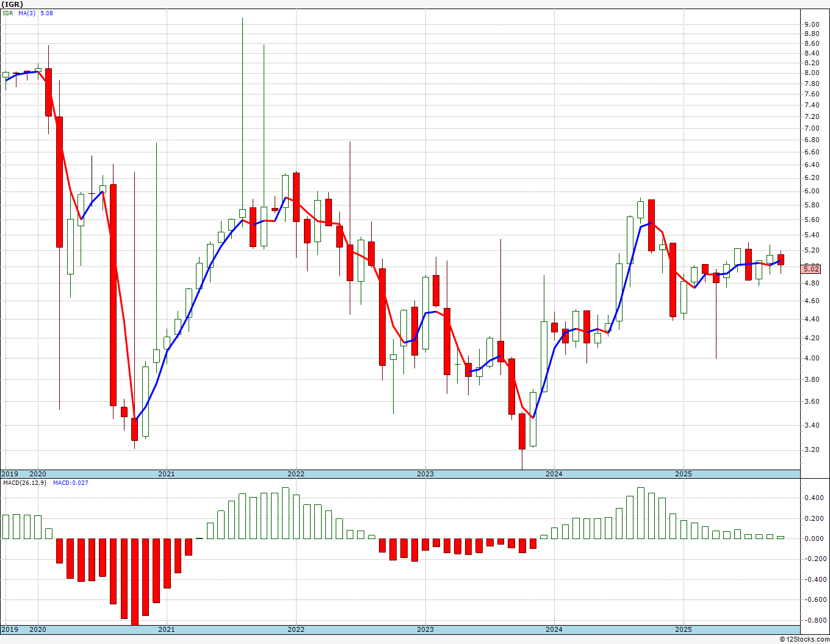
Task: Select 2022 on the price chart time axis
Action: [296, 474]
